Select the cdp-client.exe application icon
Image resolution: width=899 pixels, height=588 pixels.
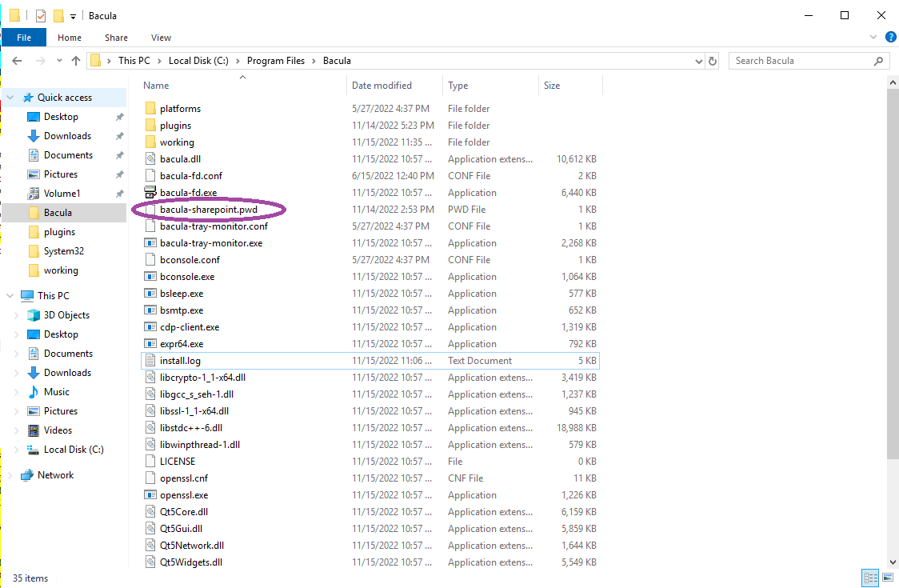150,327
